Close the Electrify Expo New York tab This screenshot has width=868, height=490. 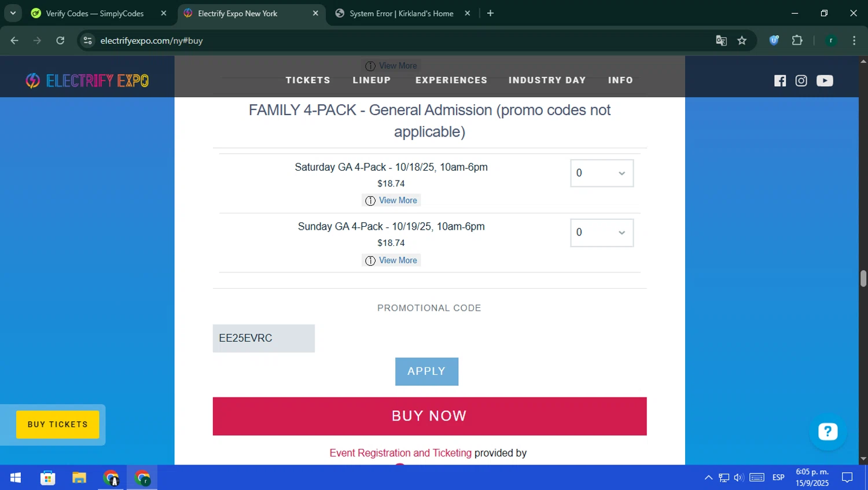click(315, 13)
